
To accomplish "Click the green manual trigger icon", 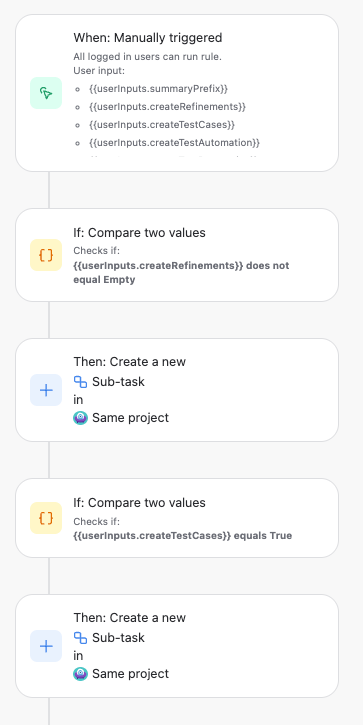I will 46,93.
